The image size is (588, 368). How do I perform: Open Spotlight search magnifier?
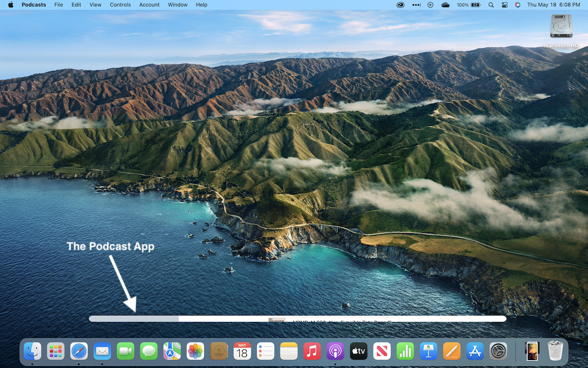491,4
